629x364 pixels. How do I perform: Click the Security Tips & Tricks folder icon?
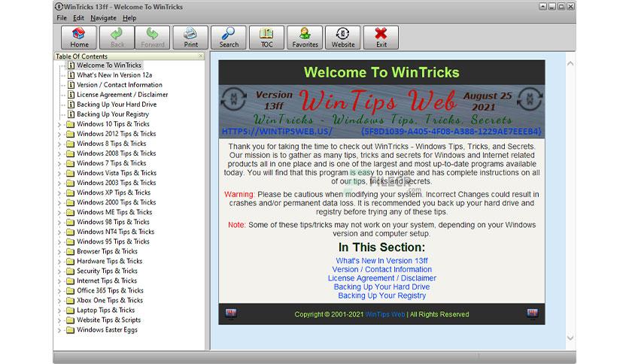pos(70,271)
